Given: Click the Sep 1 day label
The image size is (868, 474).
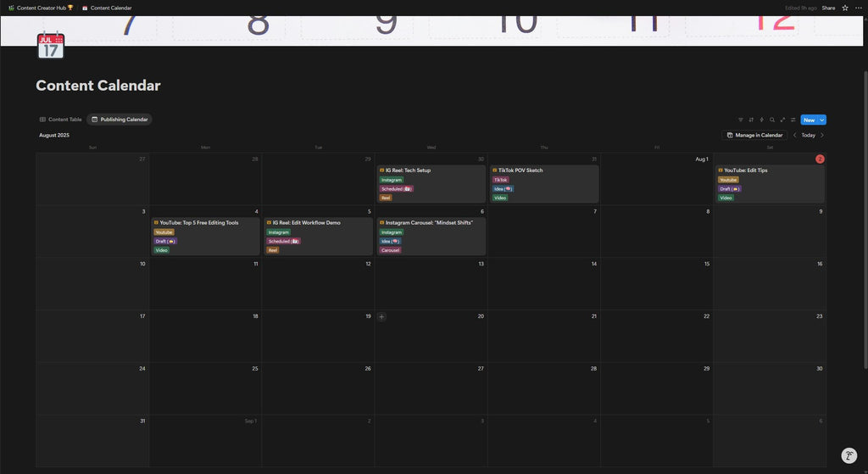Looking at the screenshot, I should tap(251, 421).
